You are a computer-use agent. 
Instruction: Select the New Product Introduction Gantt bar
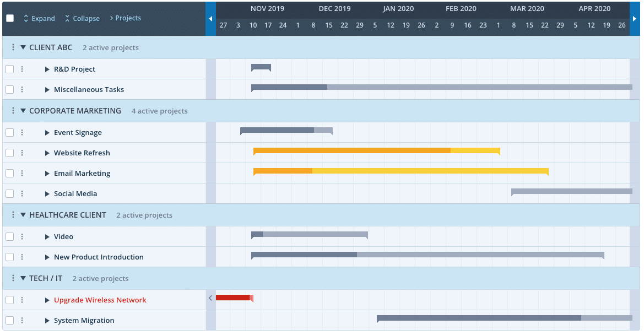427,255
